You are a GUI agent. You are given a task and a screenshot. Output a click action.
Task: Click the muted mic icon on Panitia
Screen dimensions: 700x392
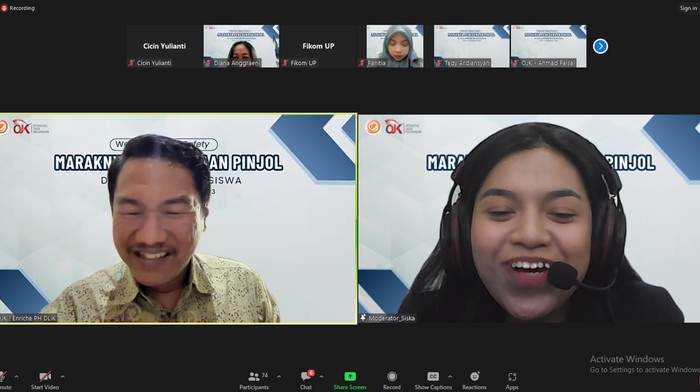pos(362,63)
